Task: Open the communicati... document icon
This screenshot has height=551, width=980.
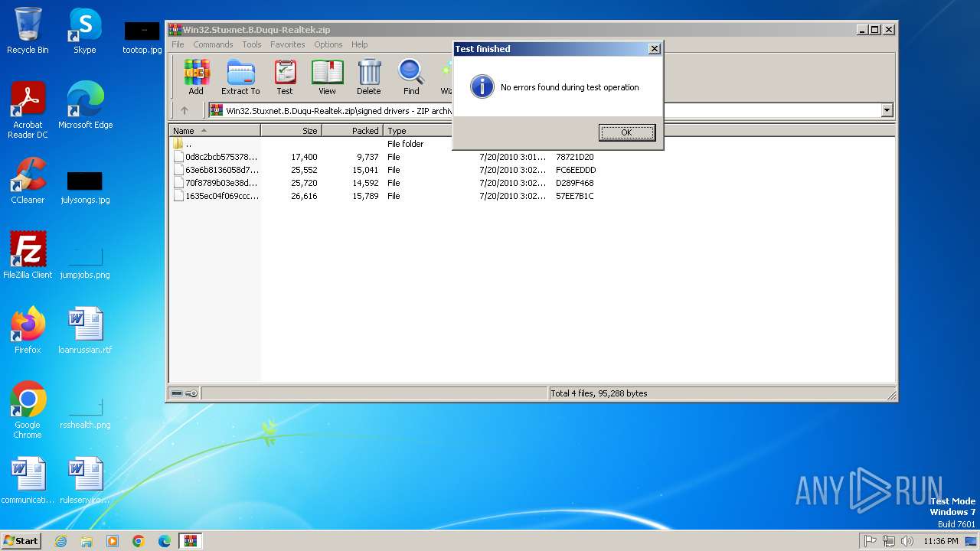Action: tap(28, 481)
